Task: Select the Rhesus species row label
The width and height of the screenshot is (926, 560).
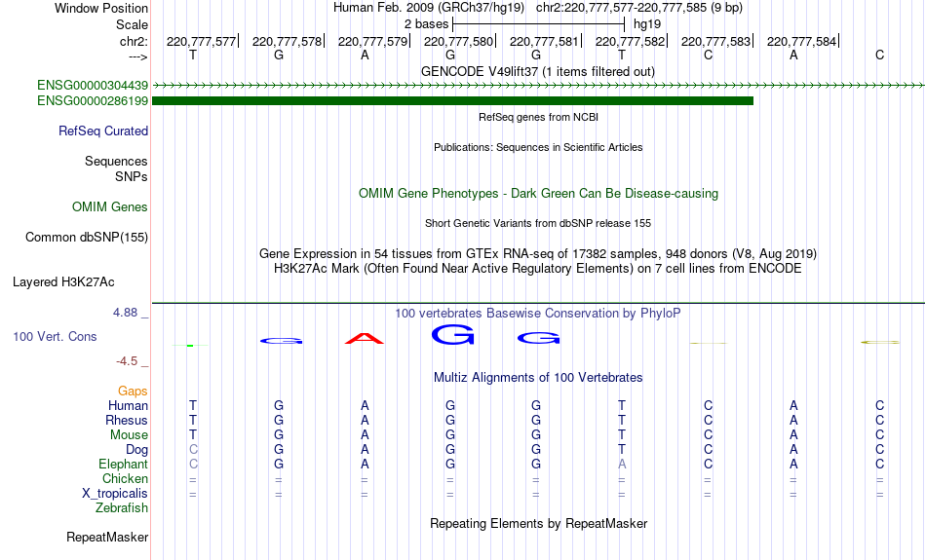Action: (x=127, y=420)
